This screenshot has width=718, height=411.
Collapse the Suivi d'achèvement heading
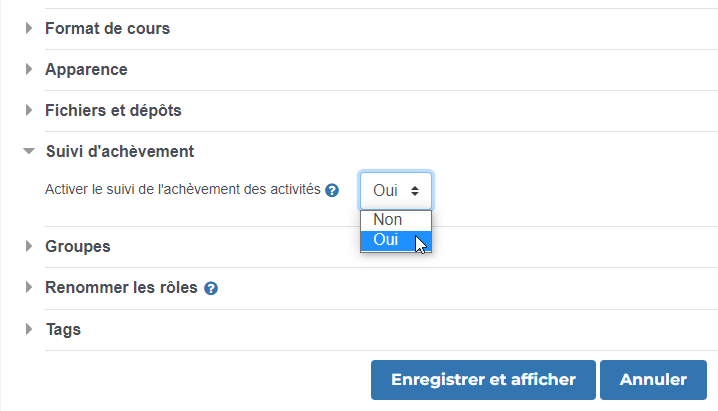119,152
